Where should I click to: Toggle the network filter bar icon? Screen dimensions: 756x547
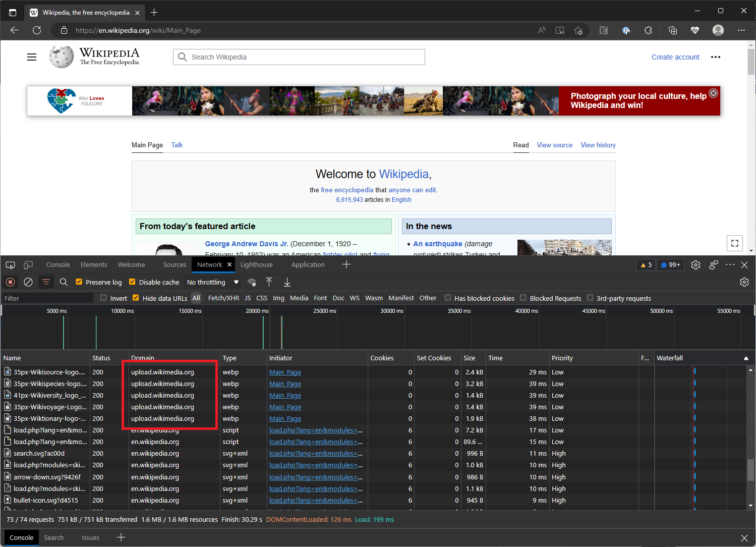pos(46,282)
